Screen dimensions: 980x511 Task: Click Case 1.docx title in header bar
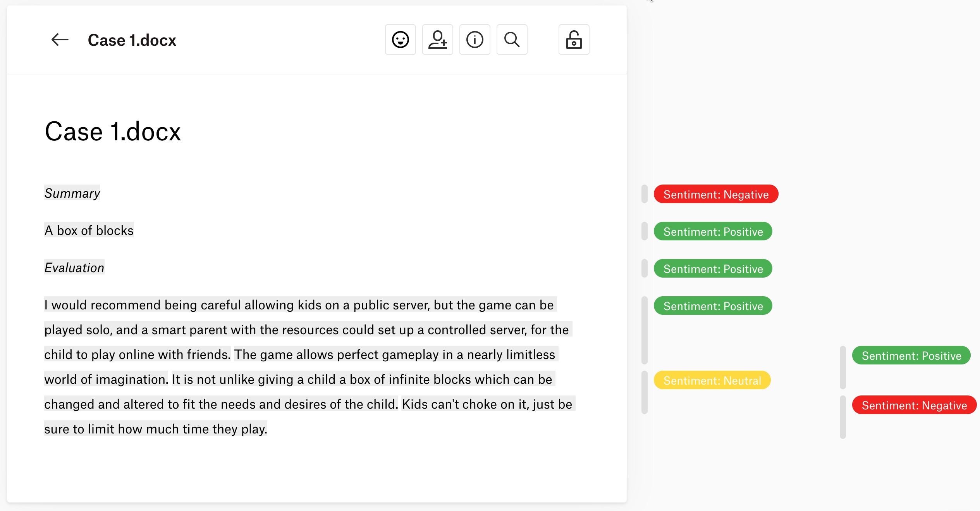pyautogui.click(x=132, y=40)
